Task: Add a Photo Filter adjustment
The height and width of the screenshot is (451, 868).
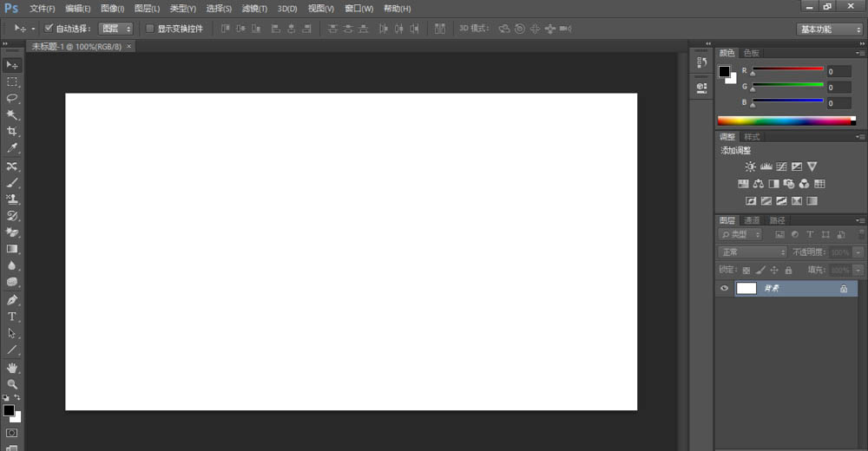Action: pos(789,184)
